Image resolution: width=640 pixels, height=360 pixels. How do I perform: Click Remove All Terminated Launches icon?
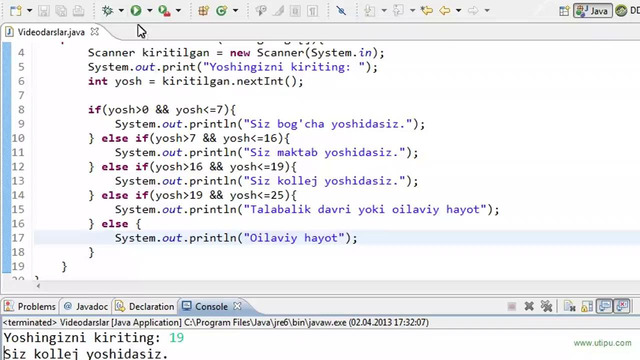tap(547, 307)
